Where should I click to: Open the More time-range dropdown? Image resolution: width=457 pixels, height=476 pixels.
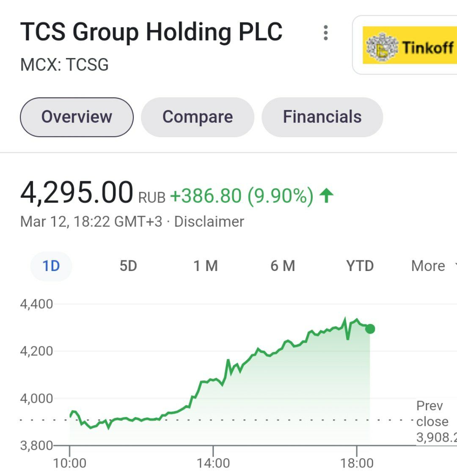427,266
